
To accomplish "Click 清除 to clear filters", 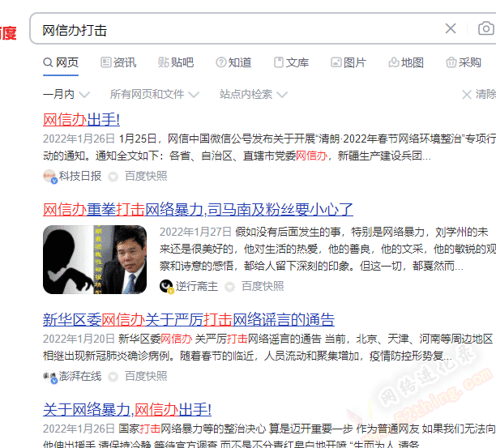I will (485, 94).
